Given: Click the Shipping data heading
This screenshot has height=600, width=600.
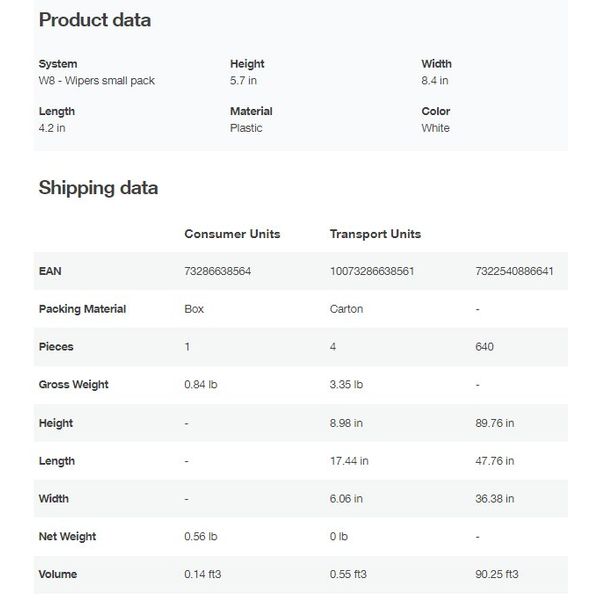Looking at the screenshot, I should 98,188.
